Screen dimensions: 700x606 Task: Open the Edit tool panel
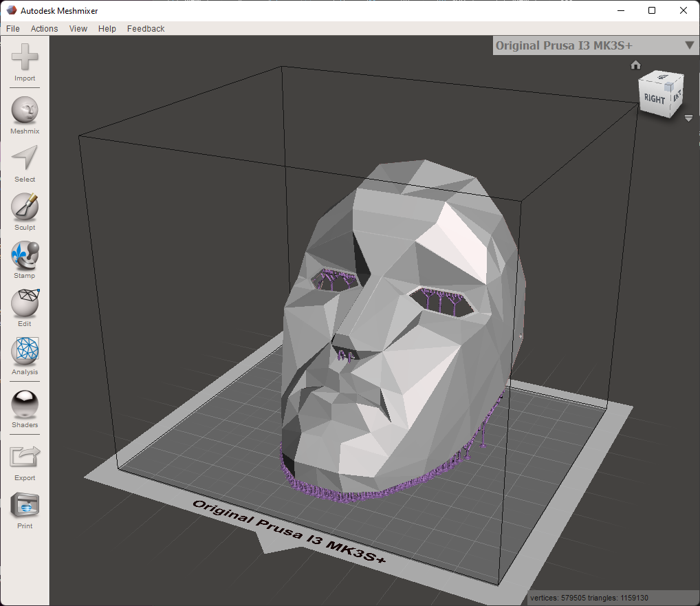(24, 303)
